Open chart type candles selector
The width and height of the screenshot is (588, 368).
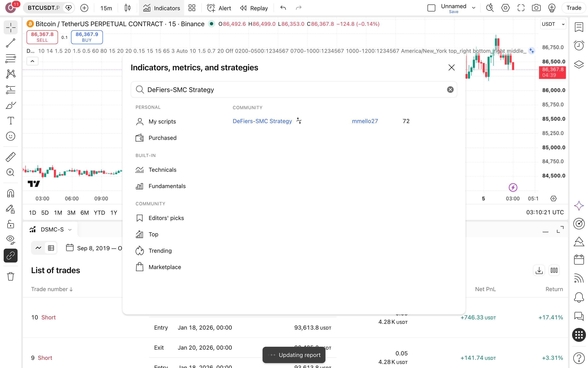coord(128,8)
